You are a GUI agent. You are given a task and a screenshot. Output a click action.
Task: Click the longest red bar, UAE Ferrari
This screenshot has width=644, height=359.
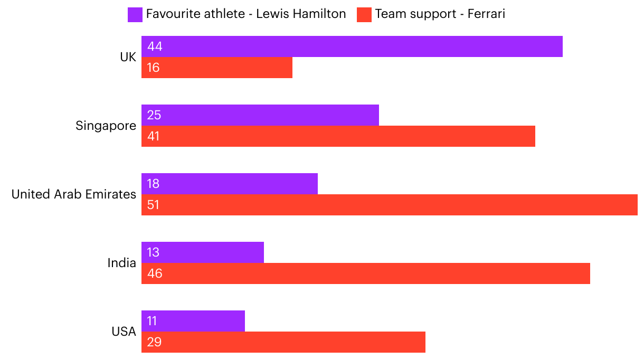coord(389,205)
